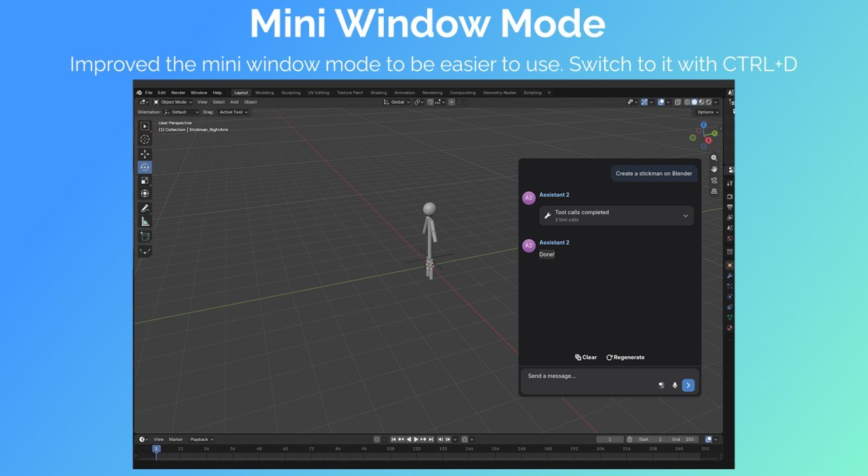
Task: Open the Marker menu in timeline
Action: click(176, 439)
